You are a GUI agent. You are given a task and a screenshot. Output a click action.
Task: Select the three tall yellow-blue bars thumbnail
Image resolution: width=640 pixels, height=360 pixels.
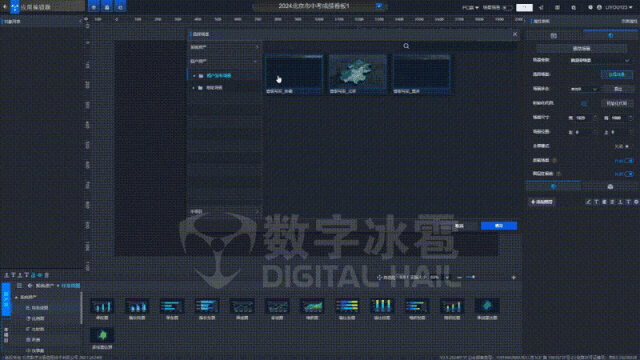click(382, 306)
